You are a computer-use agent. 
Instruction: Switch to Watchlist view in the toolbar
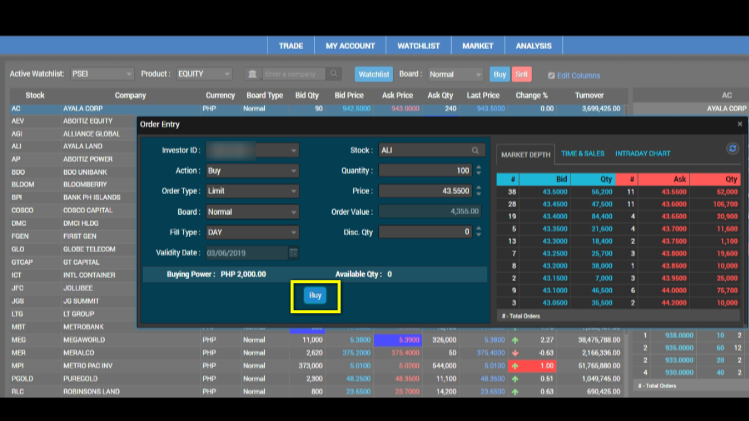[x=374, y=74]
